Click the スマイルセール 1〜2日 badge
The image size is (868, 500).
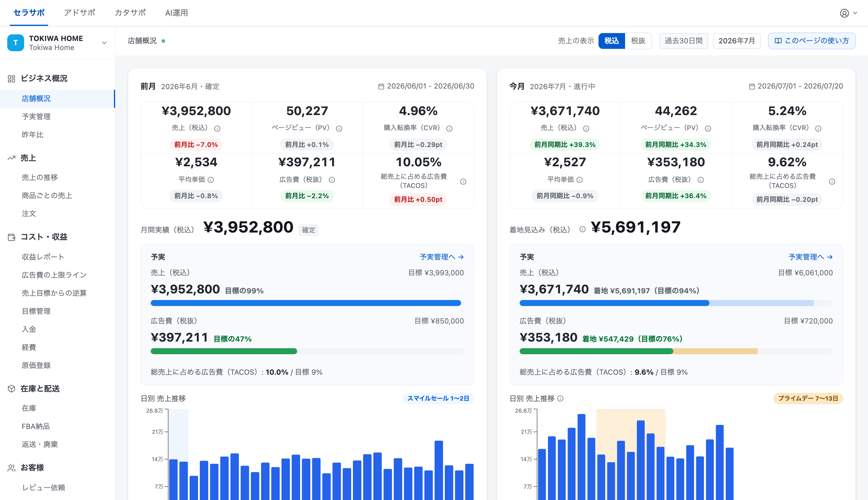(438, 398)
